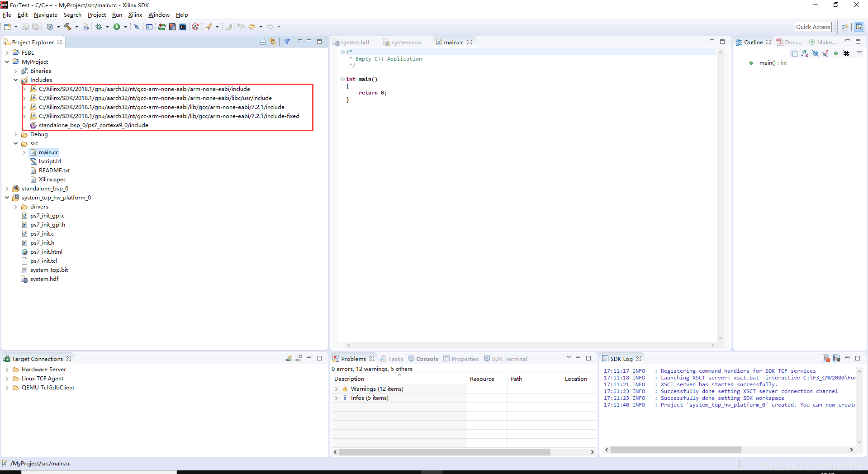Open the Tasks tab
868x474 pixels.
click(392, 359)
